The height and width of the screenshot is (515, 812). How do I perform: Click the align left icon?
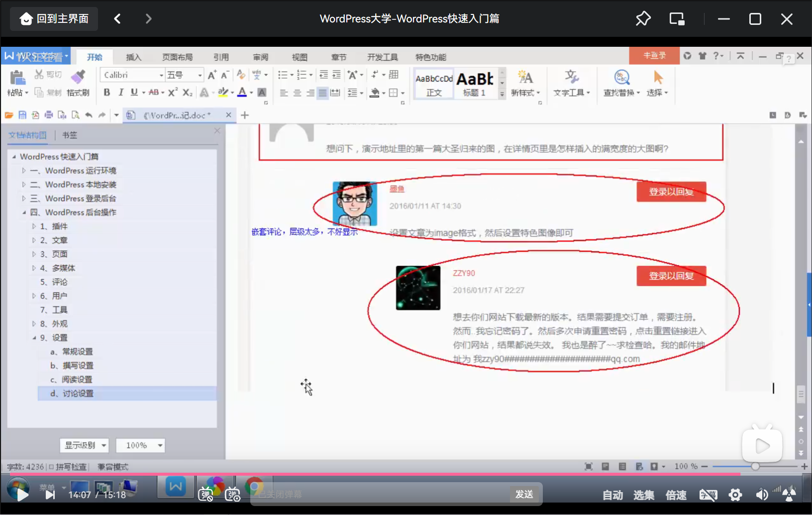(284, 93)
